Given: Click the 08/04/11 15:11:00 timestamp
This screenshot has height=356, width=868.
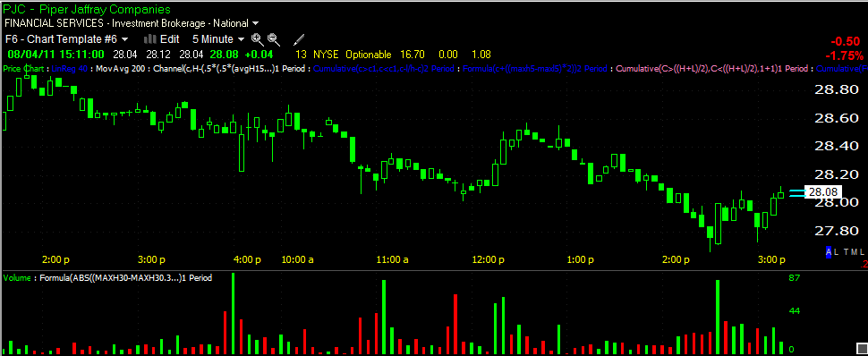Looking at the screenshot, I should tap(55, 55).
